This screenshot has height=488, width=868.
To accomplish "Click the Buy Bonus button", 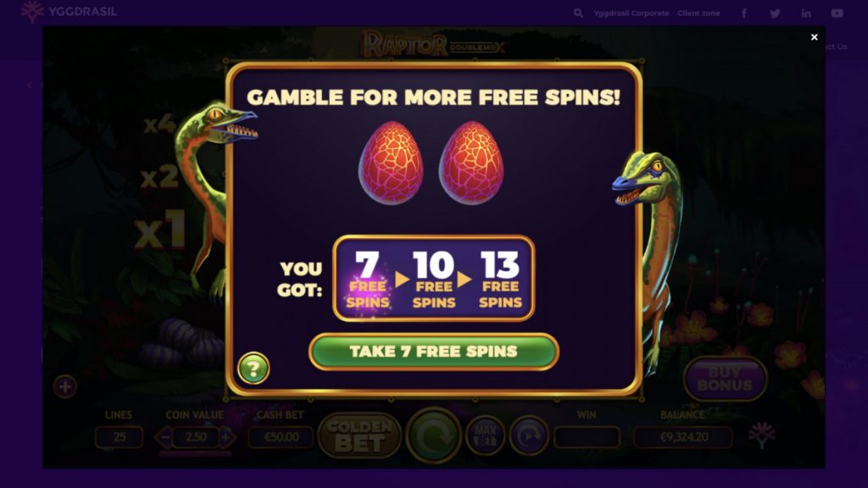I will tap(726, 379).
